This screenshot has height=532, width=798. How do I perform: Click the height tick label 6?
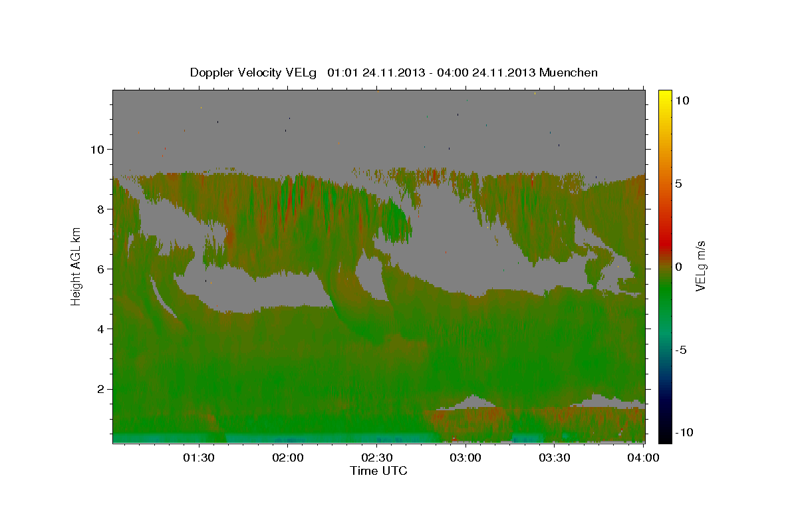[x=102, y=269]
